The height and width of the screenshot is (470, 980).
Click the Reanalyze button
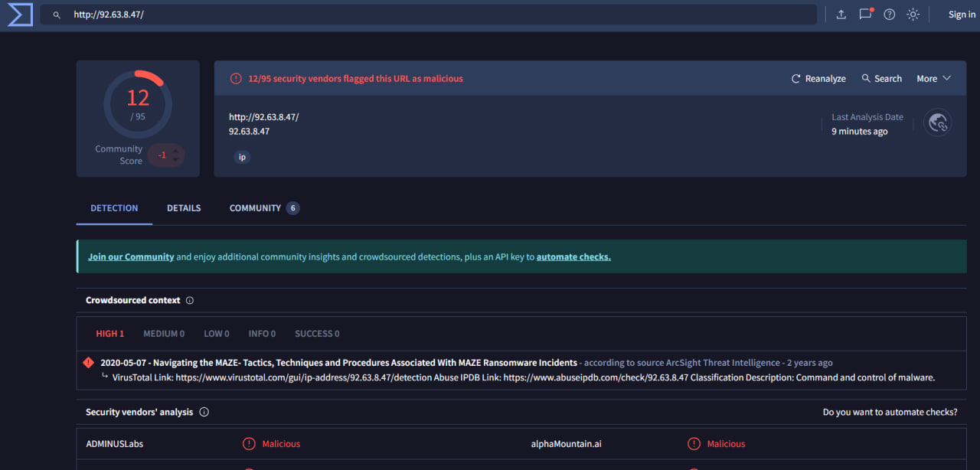pyautogui.click(x=818, y=79)
